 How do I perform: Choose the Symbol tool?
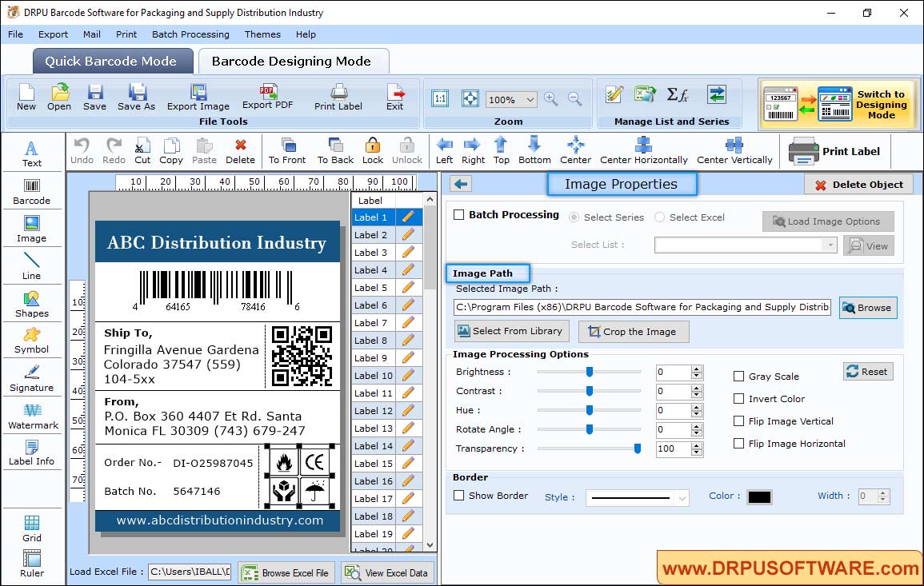coord(32,341)
